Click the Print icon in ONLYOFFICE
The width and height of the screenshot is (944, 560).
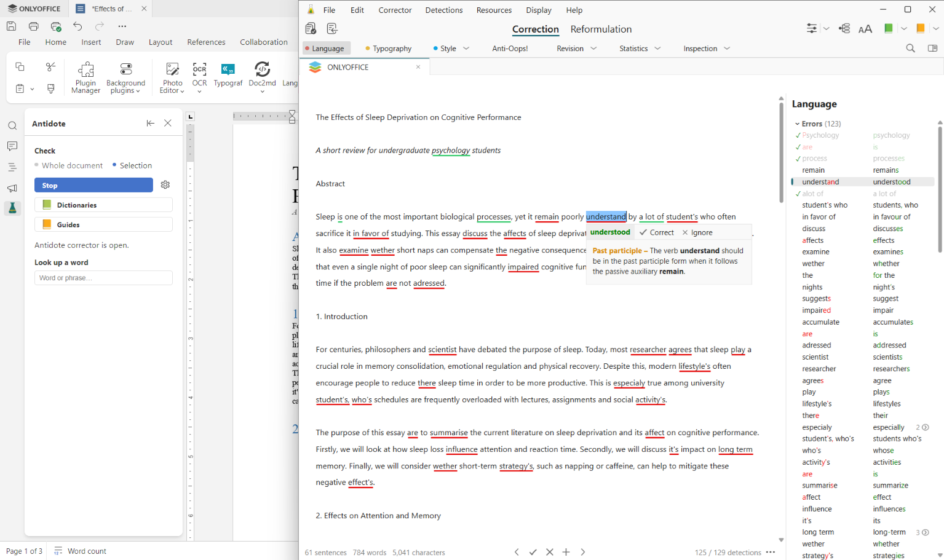[x=34, y=26]
